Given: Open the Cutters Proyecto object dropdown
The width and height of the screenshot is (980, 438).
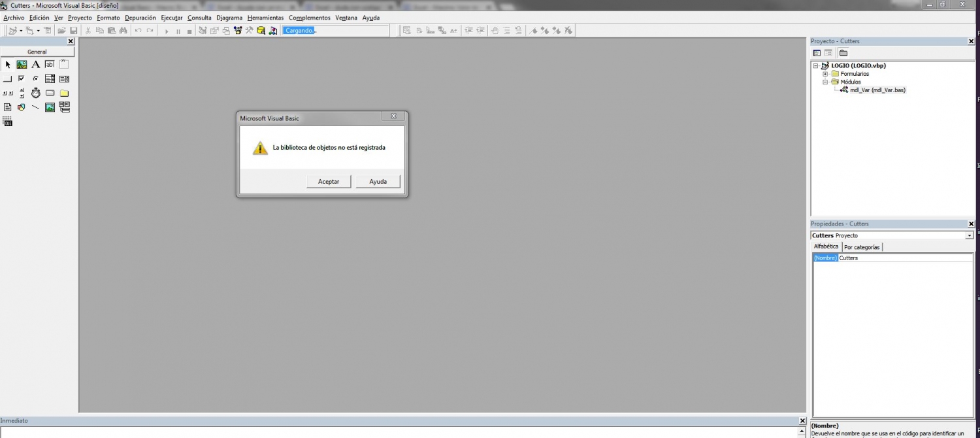Looking at the screenshot, I should coord(970,235).
